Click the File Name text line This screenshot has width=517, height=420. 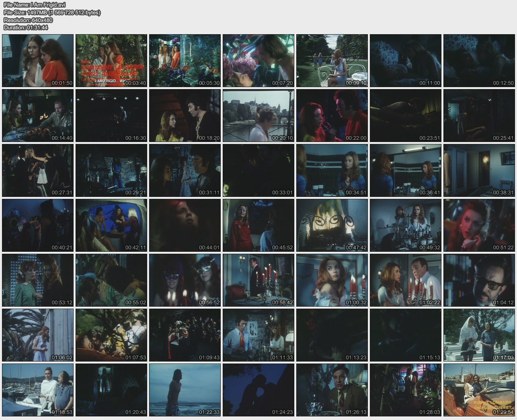pos(35,5)
